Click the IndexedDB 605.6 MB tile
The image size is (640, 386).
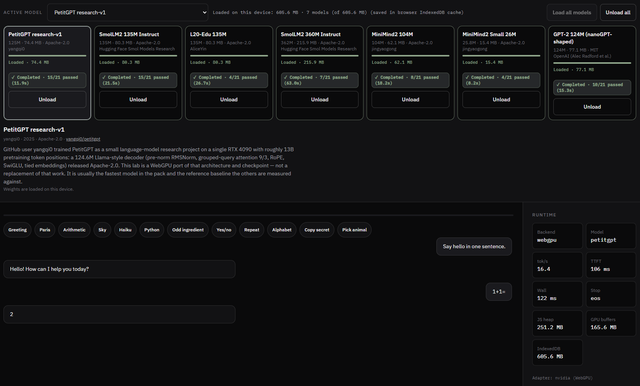pyautogui.click(x=557, y=353)
